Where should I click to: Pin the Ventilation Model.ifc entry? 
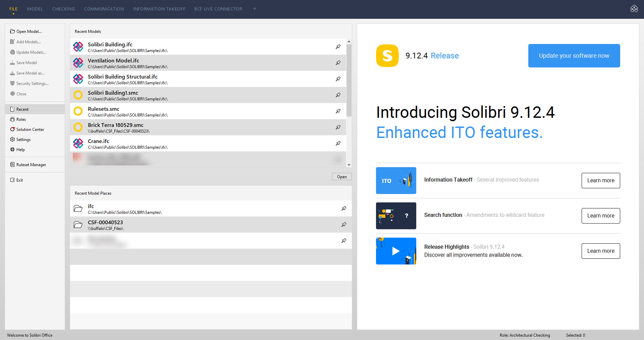(338, 63)
